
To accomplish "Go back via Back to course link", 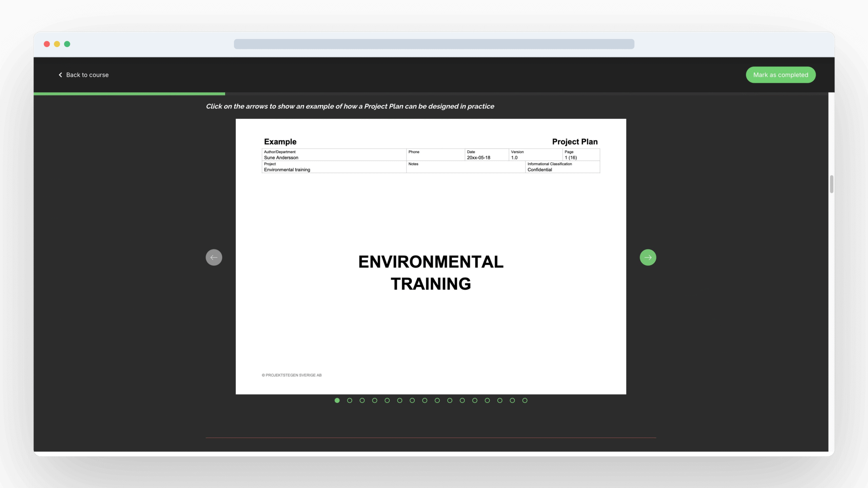I will pyautogui.click(x=87, y=75).
